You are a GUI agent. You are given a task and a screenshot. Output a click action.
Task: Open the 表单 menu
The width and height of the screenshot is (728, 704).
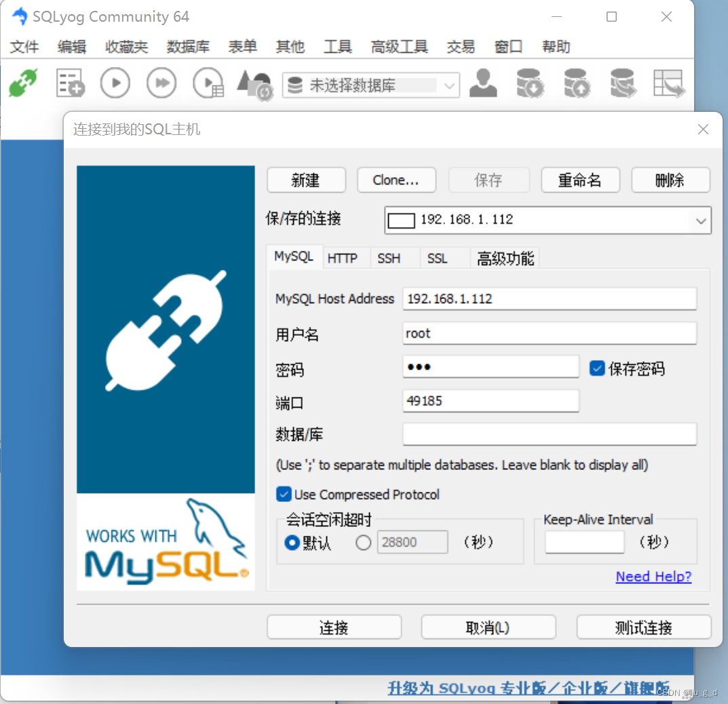pyautogui.click(x=242, y=46)
